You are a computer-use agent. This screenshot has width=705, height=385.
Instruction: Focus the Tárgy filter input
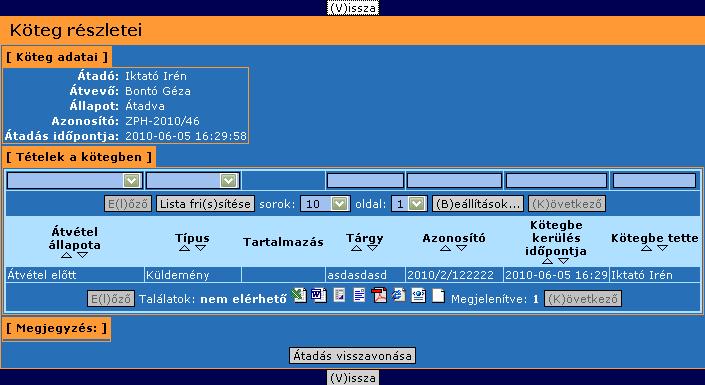pyautogui.click(x=365, y=181)
